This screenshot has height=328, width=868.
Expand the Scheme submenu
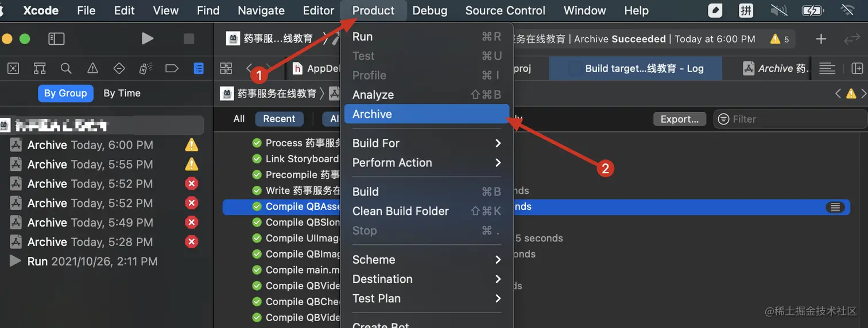pos(426,260)
